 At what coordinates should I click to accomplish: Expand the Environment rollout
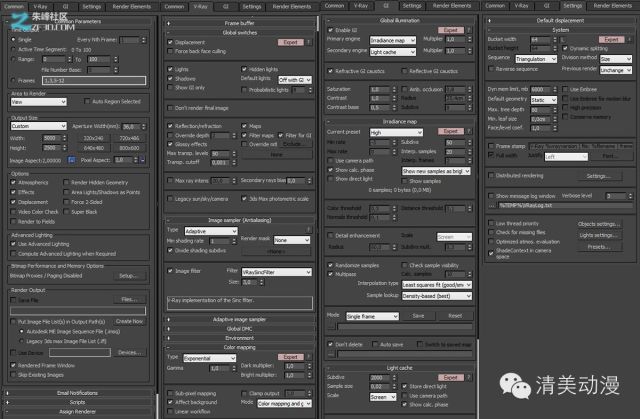click(240, 338)
